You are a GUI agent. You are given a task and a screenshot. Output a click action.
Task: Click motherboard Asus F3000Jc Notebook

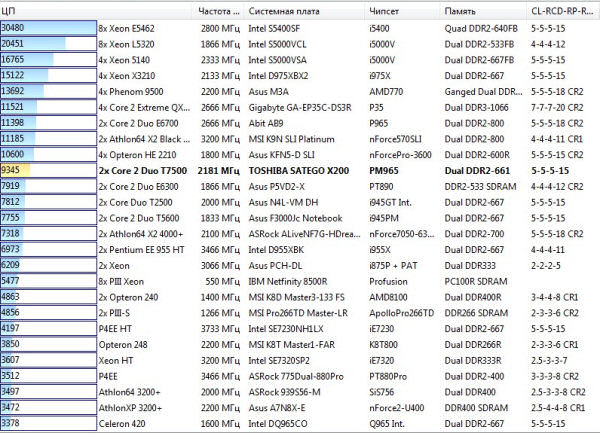295,218
